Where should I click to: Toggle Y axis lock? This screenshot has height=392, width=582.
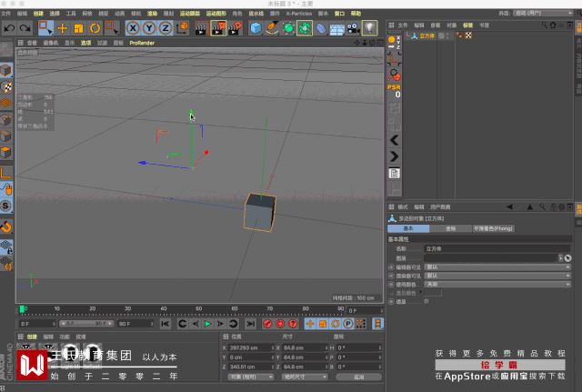(x=149, y=28)
